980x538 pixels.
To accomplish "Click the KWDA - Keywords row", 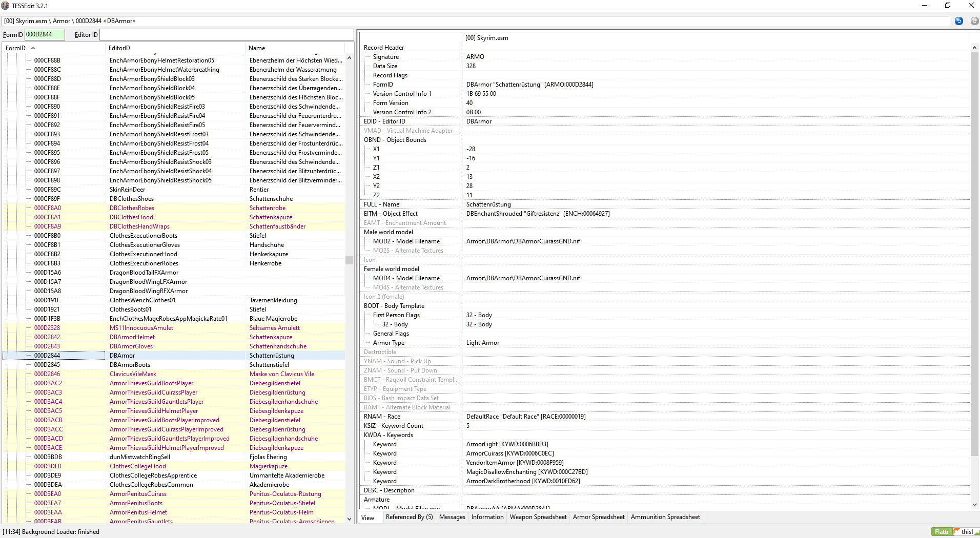I will coord(665,435).
